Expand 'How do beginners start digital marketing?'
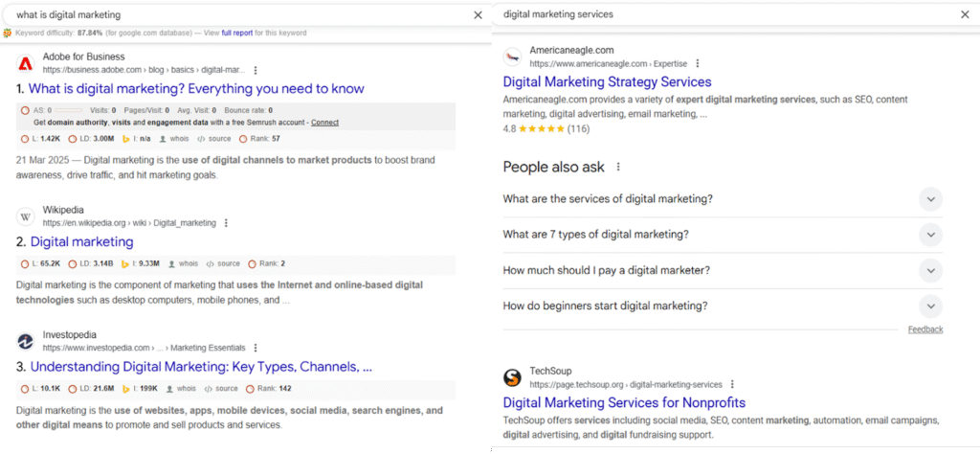This screenshot has width=980, height=454. (x=929, y=306)
